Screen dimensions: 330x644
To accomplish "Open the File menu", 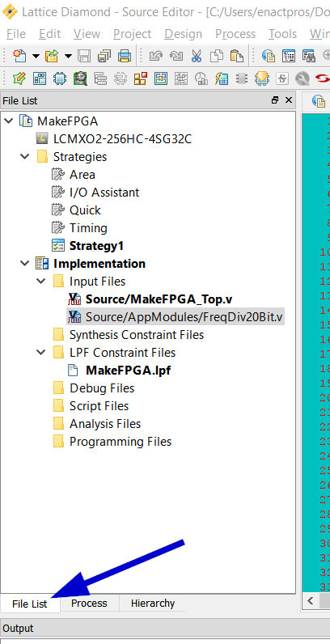I will (x=16, y=34).
